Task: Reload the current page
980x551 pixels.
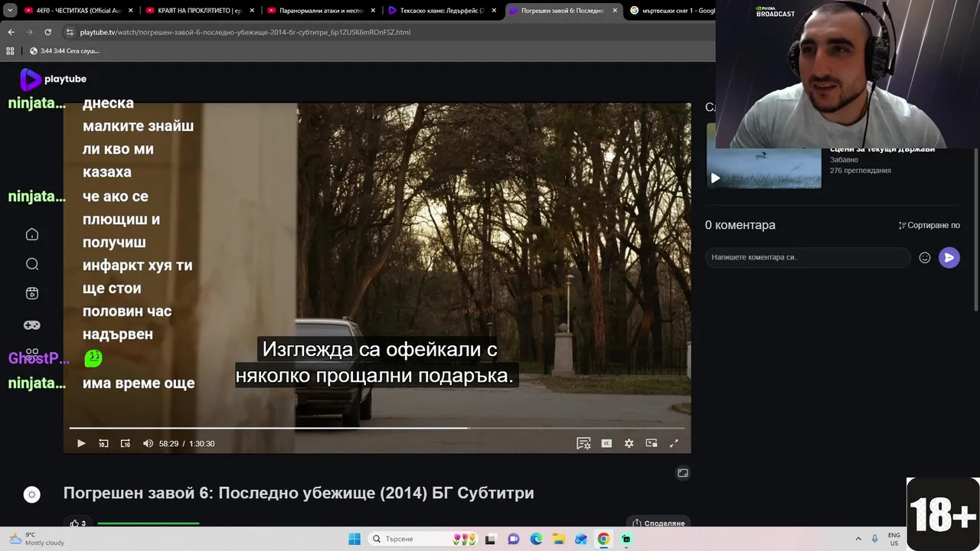Action: coord(47,32)
